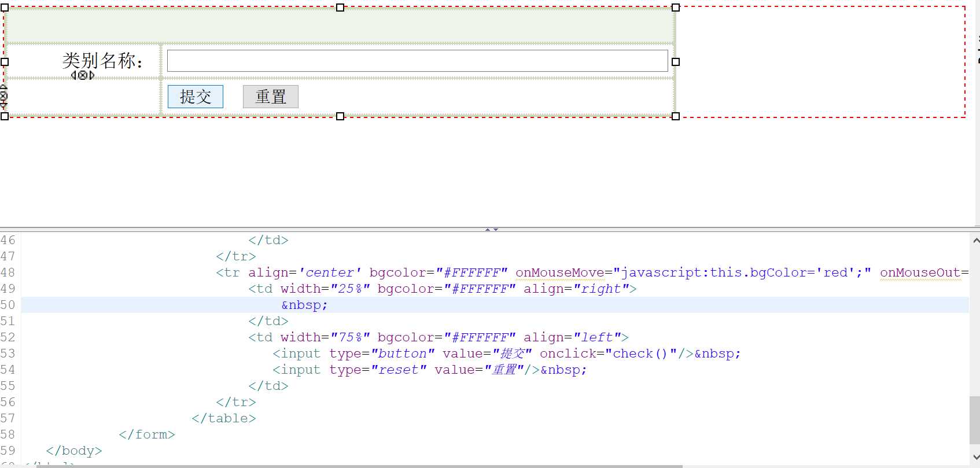Focus the 类别名称 text input field
The width and height of the screenshot is (980, 468).
418,61
